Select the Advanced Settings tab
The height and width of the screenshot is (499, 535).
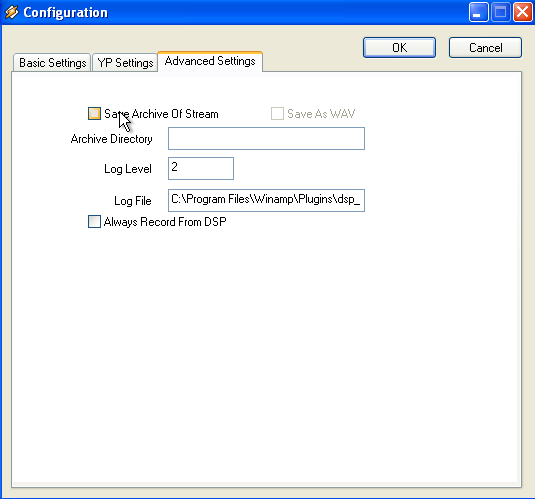(210, 61)
